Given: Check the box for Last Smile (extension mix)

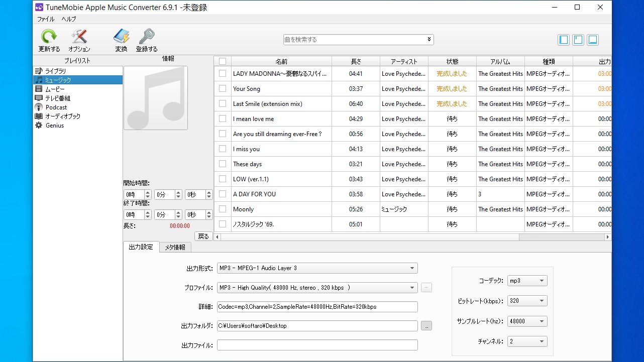Looking at the screenshot, I should pyautogui.click(x=223, y=103).
